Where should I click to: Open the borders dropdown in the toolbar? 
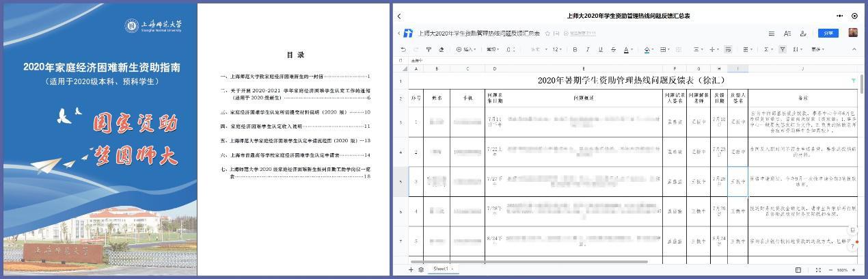pyautogui.click(x=664, y=49)
